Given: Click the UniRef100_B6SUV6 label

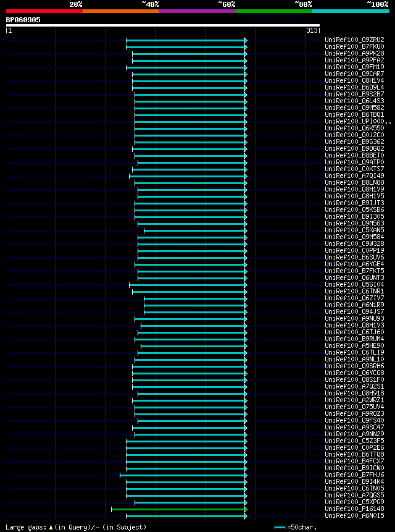Looking at the screenshot, I should pos(354,257).
